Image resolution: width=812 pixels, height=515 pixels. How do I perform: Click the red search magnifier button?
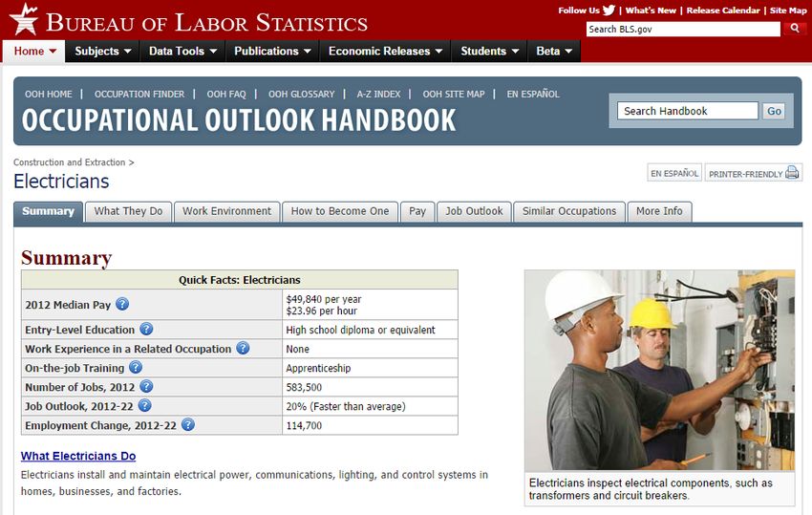(x=795, y=29)
